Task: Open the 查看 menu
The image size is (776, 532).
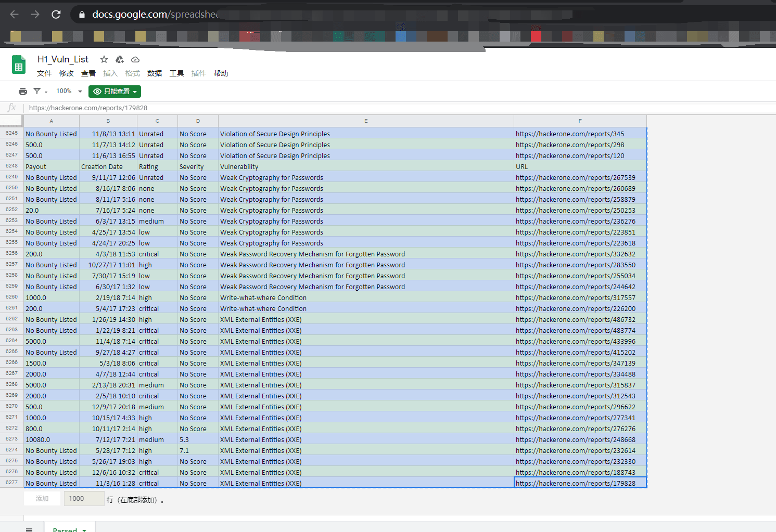Action: 88,73
